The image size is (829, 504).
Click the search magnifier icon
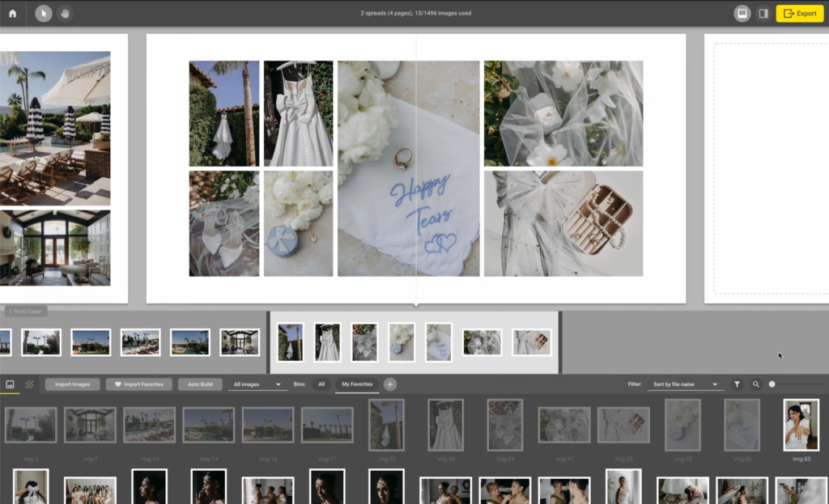756,384
